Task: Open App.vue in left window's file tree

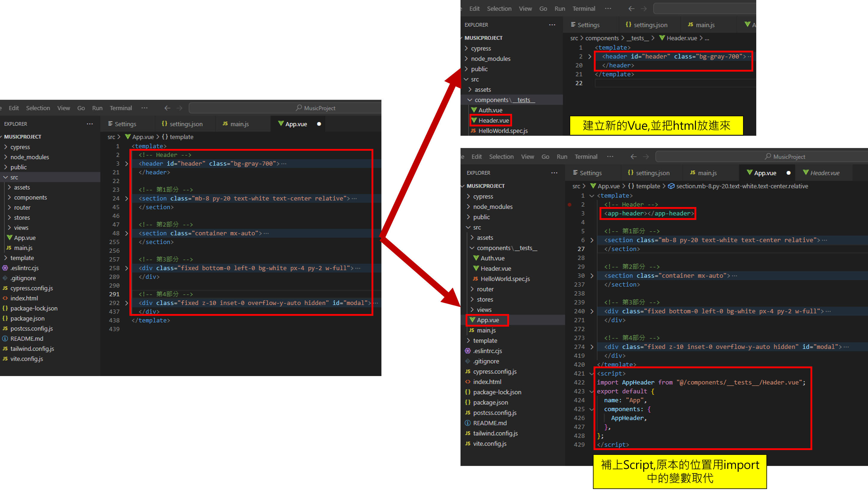Action: 25,238
